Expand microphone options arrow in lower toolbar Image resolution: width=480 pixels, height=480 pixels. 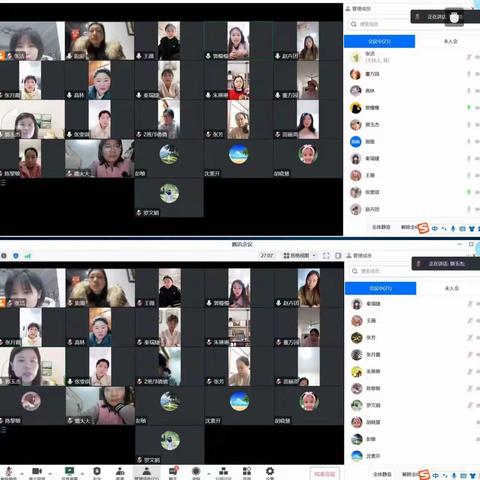tap(22, 473)
